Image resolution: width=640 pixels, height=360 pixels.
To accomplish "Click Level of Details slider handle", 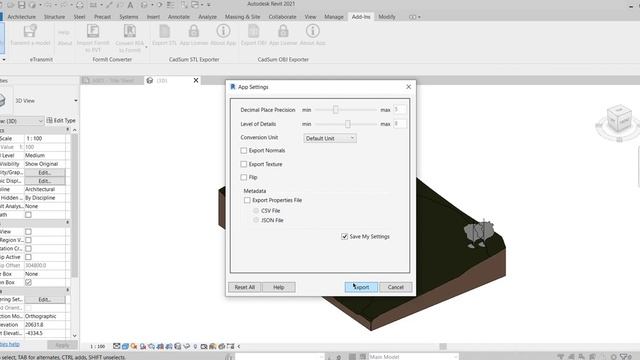I will [348, 124].
